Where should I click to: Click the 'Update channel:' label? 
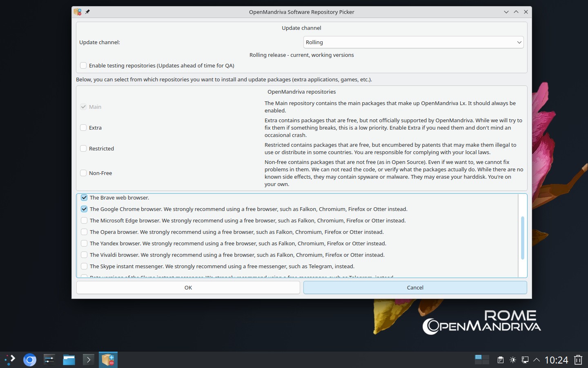click(100, 42)
